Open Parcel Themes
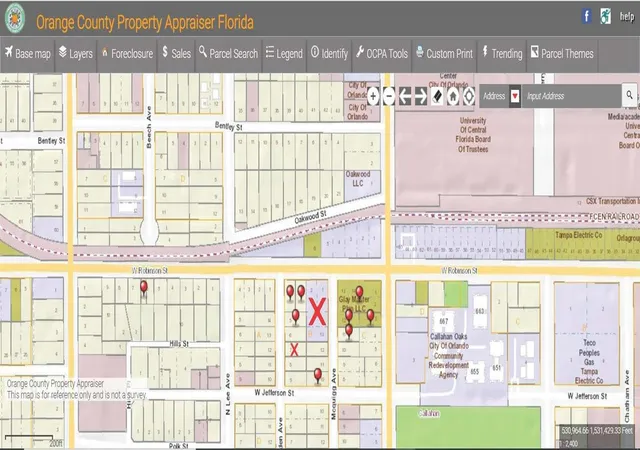Viewport: 640px width, 450px height. 562,53
